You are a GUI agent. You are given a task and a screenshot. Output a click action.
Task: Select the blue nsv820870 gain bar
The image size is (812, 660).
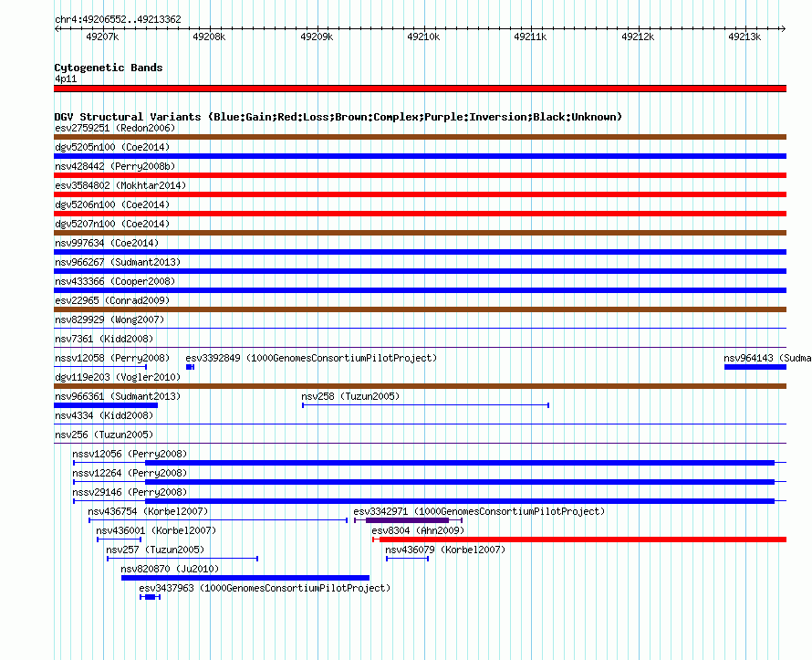[245, 578]
